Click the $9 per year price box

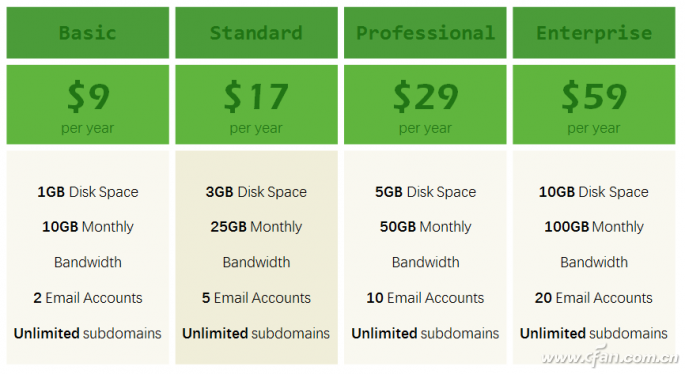(x=87, y=104)
